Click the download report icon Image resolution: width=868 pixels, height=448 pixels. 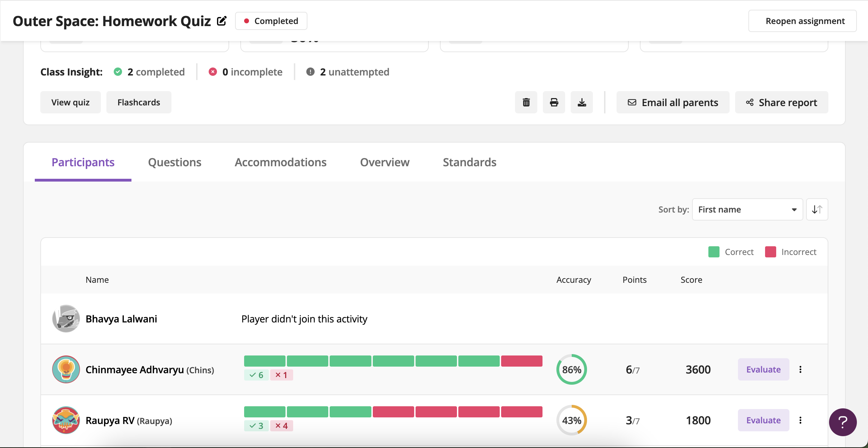pos(582,102)
